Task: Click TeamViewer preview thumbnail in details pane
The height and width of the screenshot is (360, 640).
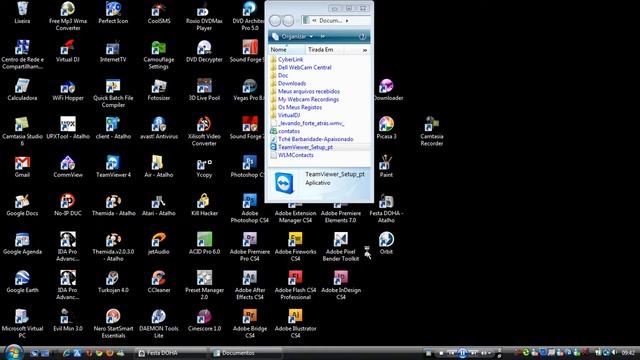Action: point(284,183)
